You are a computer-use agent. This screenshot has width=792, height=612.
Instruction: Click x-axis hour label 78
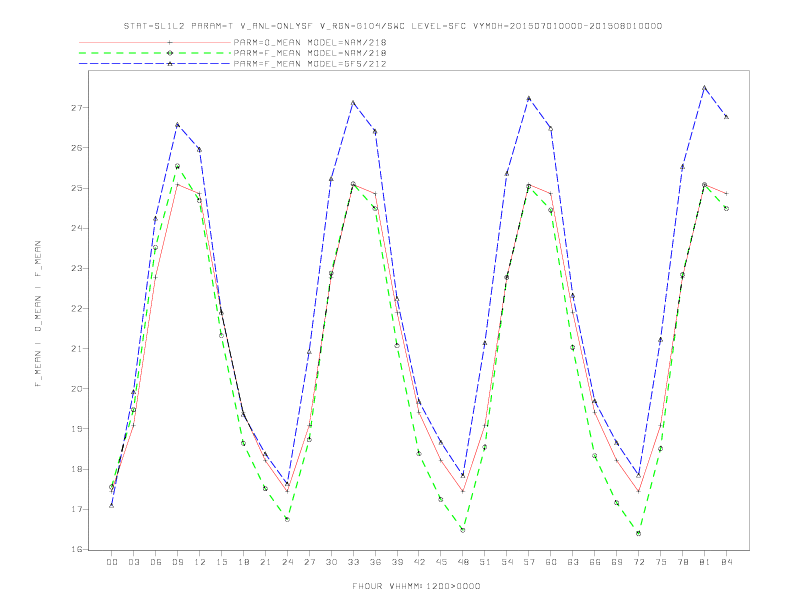click(x=682, y=562)
